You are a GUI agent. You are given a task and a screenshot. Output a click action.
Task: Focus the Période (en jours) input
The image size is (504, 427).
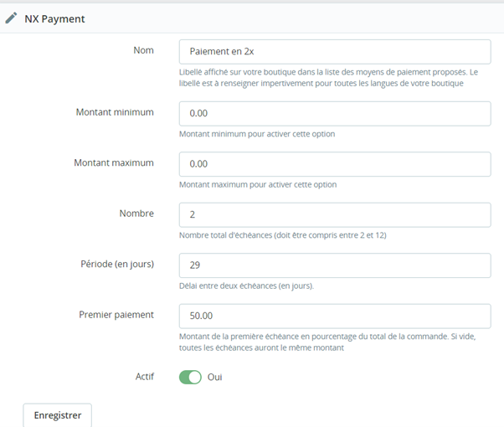click(335, 265)
